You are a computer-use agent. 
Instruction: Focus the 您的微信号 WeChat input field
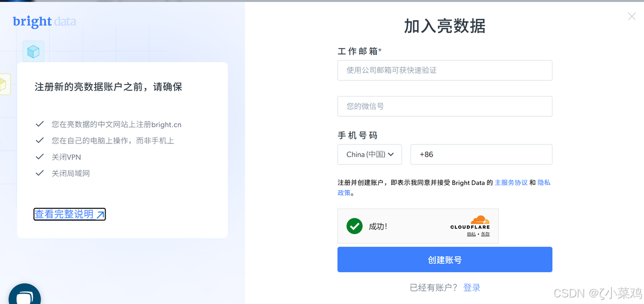(445, 106)
